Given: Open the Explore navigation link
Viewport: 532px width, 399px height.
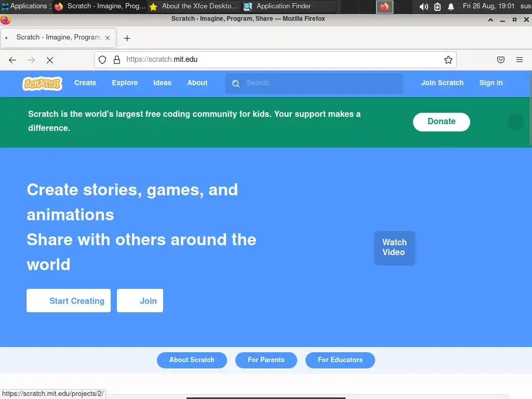Looking at the screenshot, I should pos(125,83).
